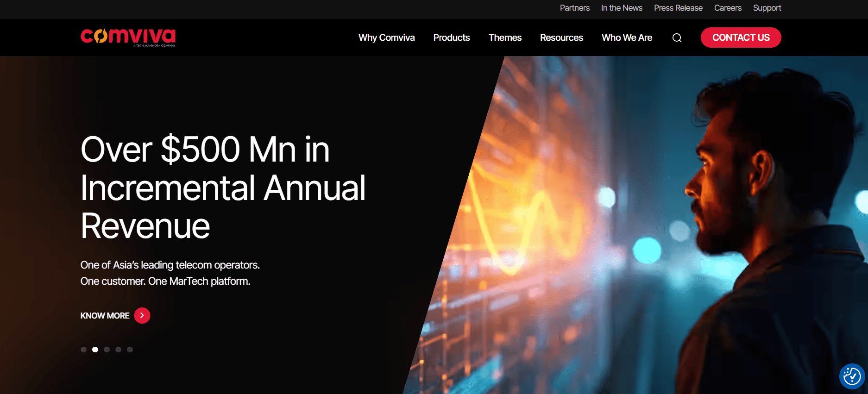The height and width of the screenshot is (394, 868).
Task: Click the red arrow beside Know More
Action: pyautogui.click(x=142, y=315)
